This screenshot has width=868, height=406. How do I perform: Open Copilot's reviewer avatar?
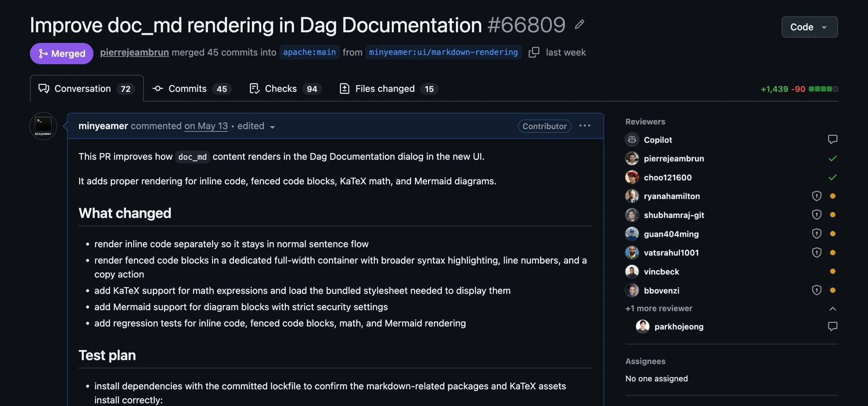632,139
